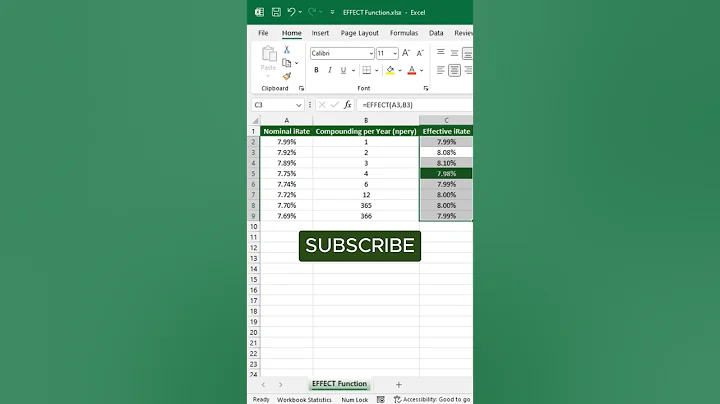
Task: Expand the Fill Color arrow
Action: coord(400,70)
